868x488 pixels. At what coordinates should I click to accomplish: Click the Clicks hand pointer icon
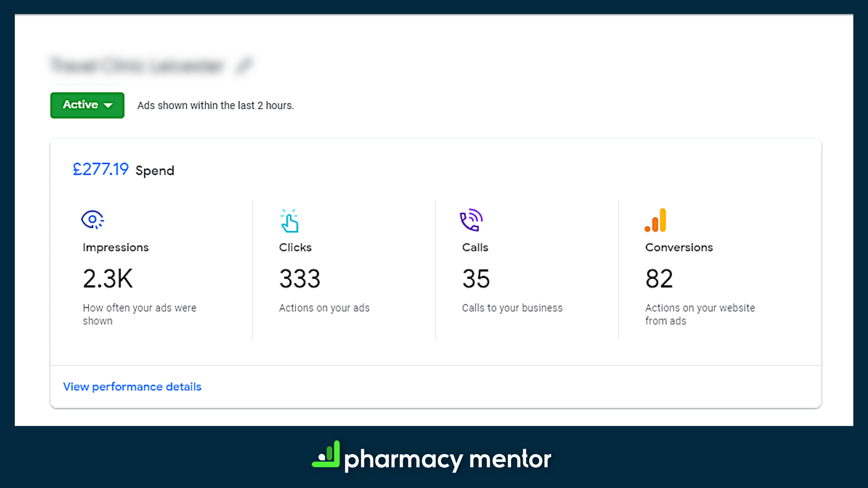click(289, 221)
